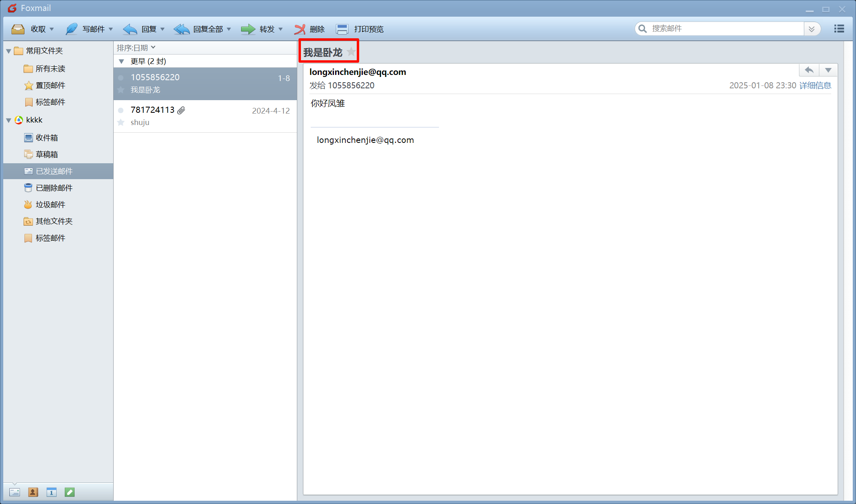Open the notes bottom icon
Viewport: 856px width, 504px height.
pyautogui.click(x=70, y=492)
